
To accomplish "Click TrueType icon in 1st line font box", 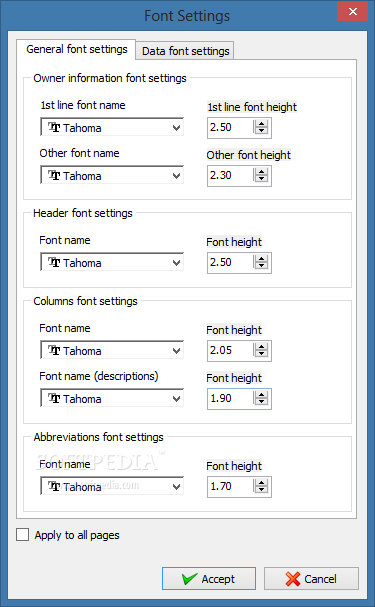I will 54,127.
